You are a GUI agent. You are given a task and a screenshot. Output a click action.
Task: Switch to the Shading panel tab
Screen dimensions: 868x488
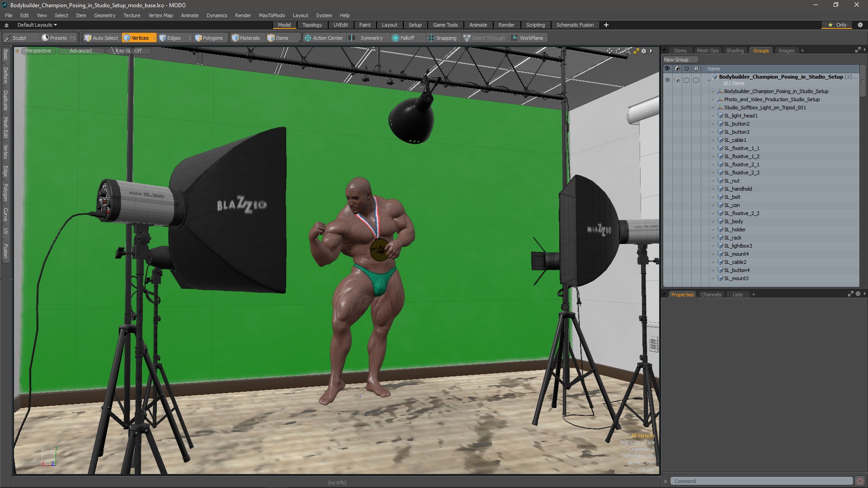tap(735, 51)
